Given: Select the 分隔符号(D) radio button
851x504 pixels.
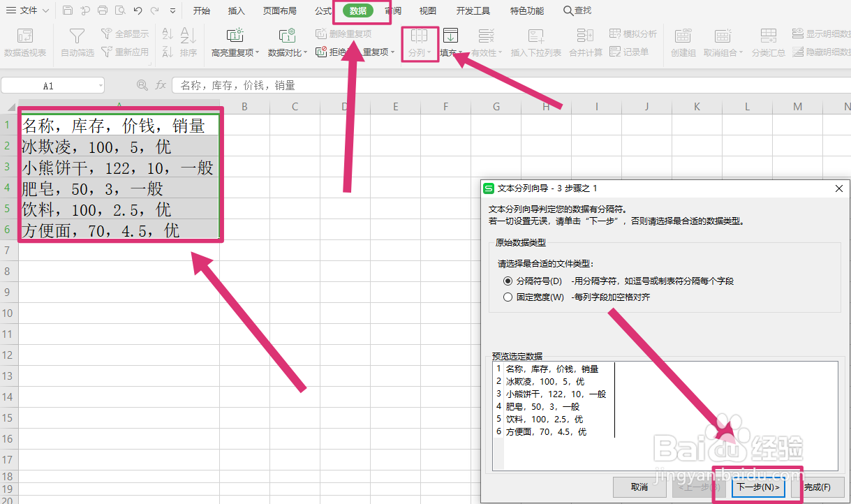Looking at the screenshot, I should 509,281.
